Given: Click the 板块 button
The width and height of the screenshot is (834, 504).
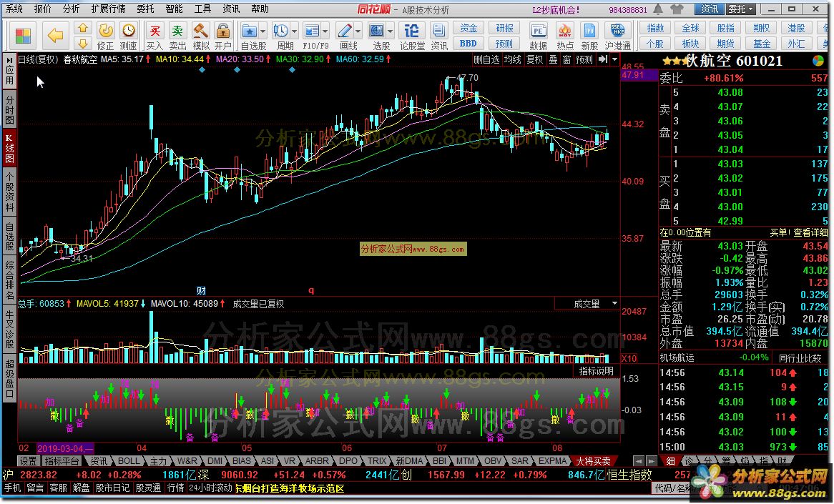Looking at the screenshot, I should coord(690,44).
